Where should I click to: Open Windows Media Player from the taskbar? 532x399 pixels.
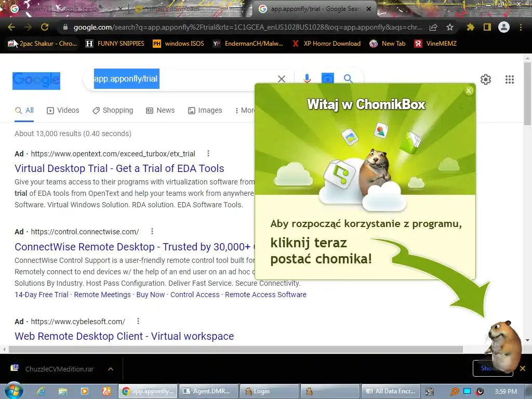pos(85,392)
